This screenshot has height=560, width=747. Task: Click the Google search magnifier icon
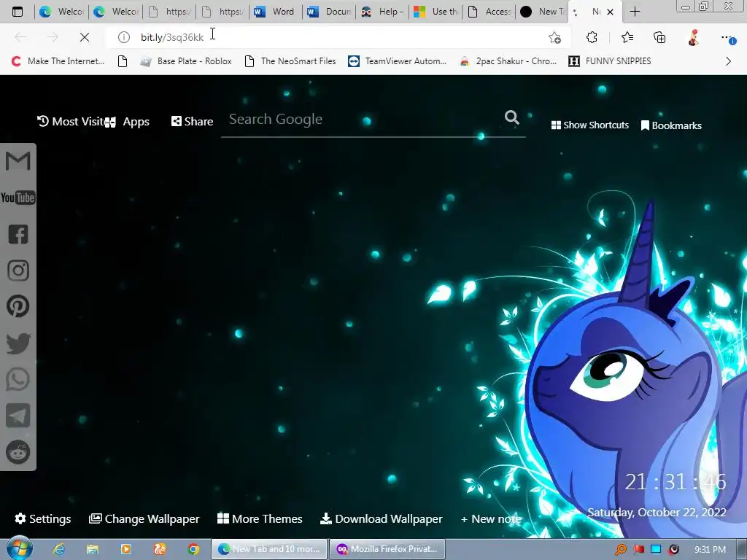511,117
